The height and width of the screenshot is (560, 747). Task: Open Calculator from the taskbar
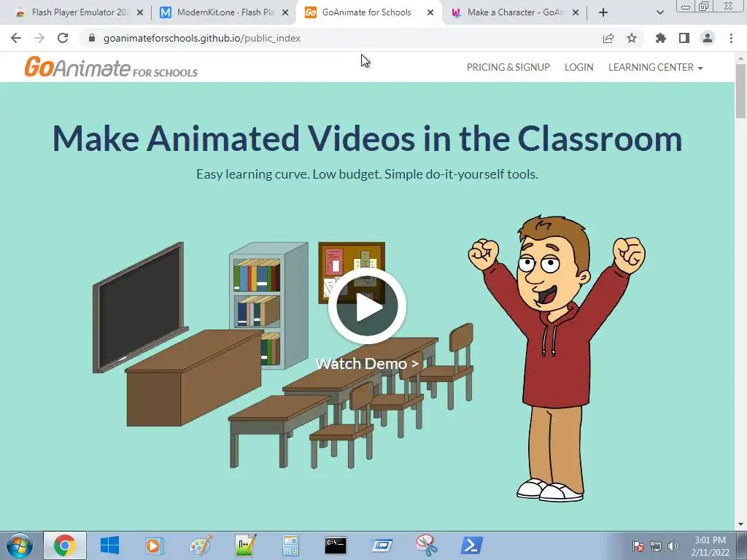(x=290, y=545)
